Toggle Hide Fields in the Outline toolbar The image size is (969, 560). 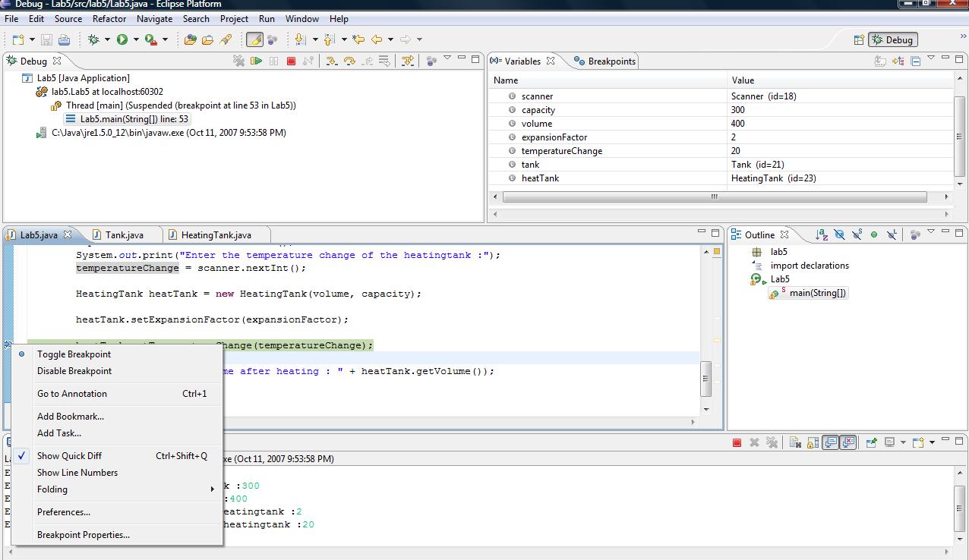pos(839,235)
